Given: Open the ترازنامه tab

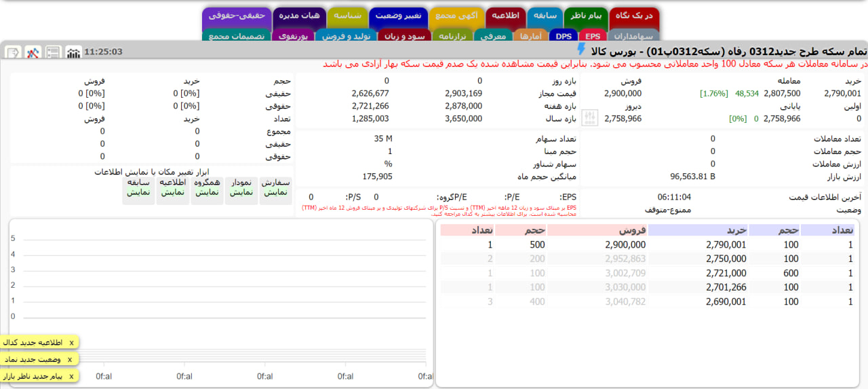Looking at the screenshot, I should tap(452, 36).
